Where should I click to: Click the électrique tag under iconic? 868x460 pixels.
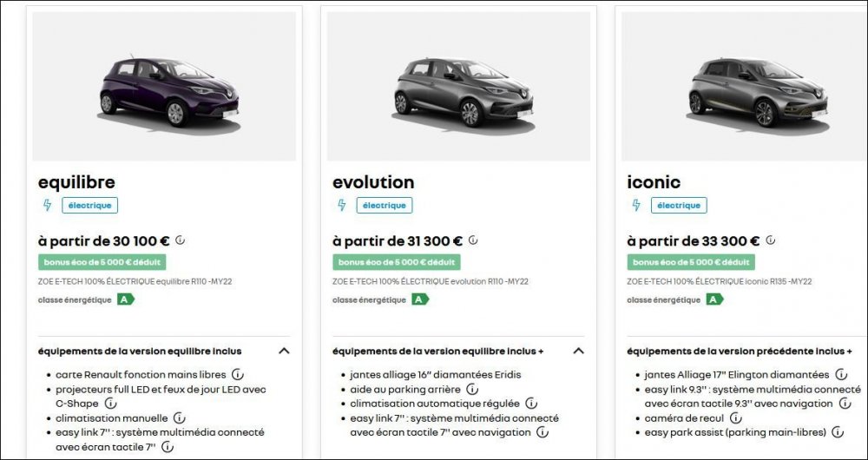point(679,206)
